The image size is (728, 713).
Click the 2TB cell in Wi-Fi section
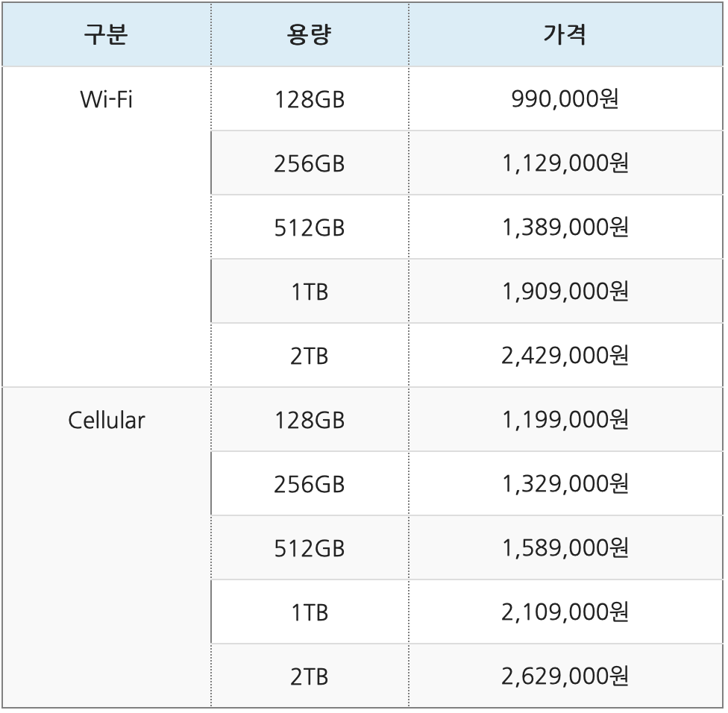[310, 354]
